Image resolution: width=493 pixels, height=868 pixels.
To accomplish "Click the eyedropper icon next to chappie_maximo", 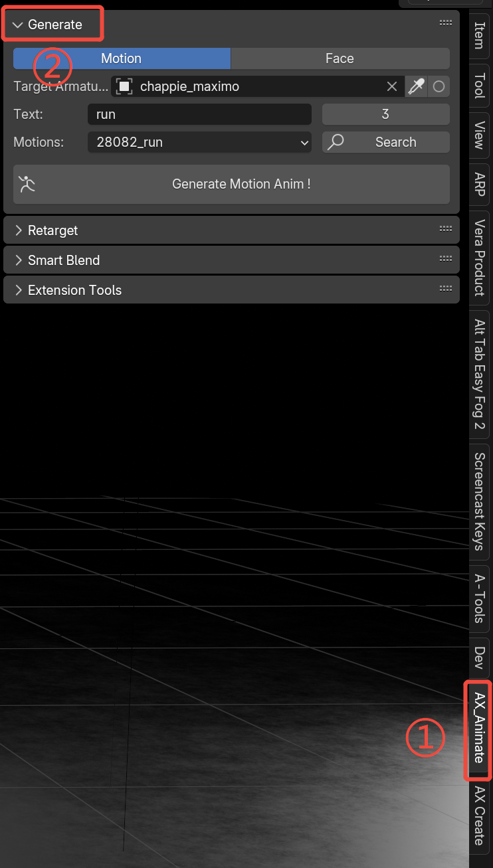I will (417, 86).
